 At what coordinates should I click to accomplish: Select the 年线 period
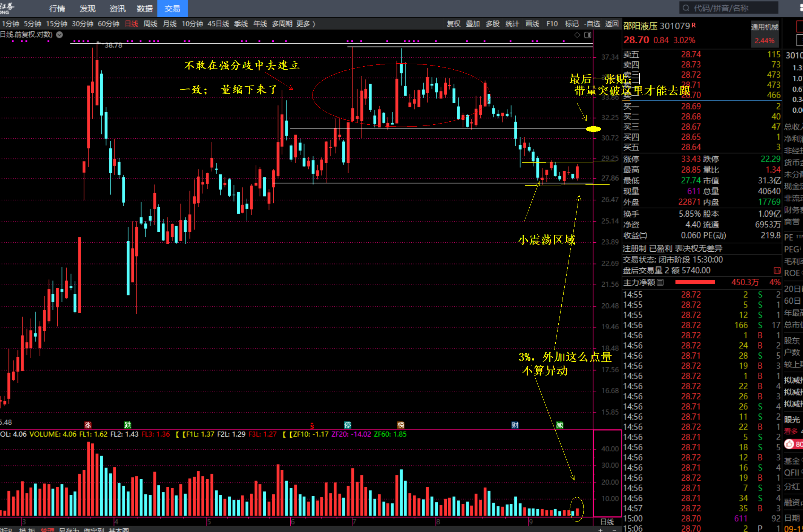point(260,24)
